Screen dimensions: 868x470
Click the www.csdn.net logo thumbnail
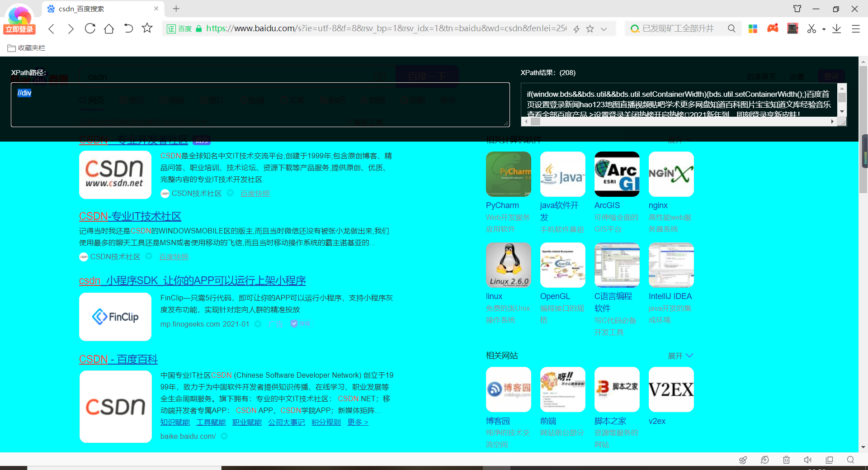[115, 175]
